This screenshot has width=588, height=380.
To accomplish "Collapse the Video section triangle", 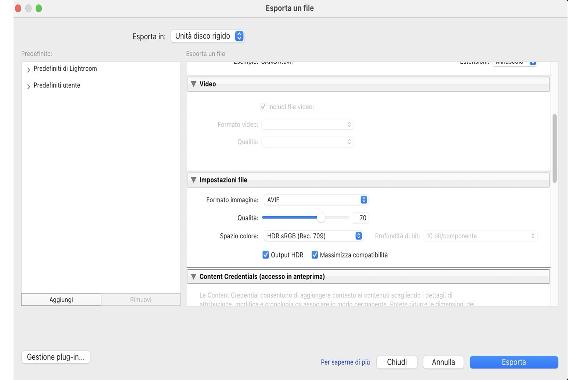I will tap(194, 84).
